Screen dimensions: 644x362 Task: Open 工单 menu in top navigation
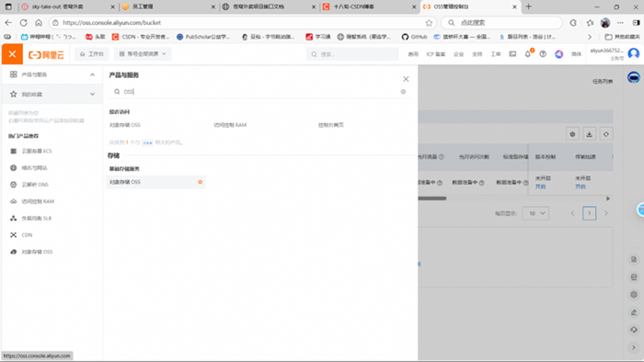coord(496,54)
